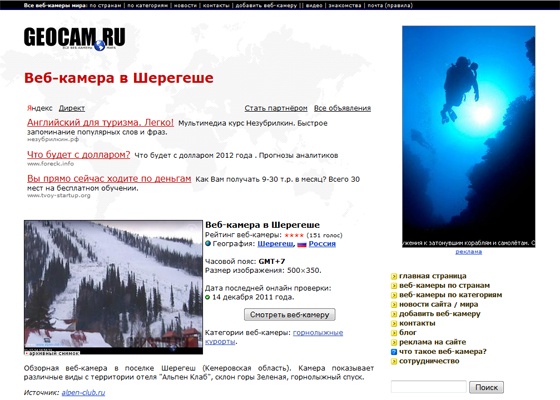
Task: Open sidebar 'веб-камеры по категориям'
Action: click(450, 295)
